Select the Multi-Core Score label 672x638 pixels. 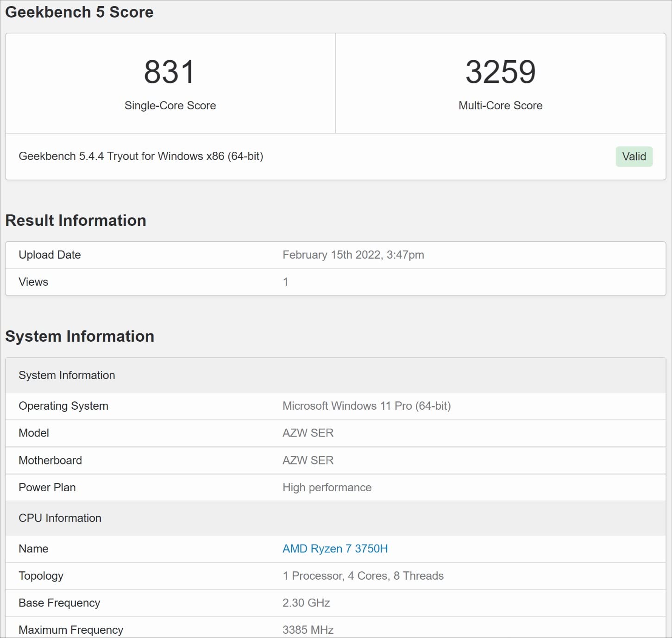500,106
